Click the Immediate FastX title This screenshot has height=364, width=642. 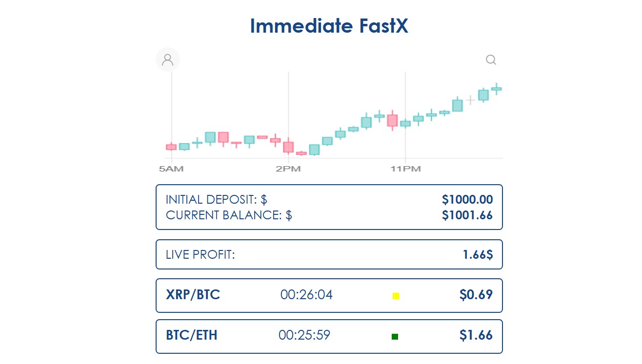[329, 26]
